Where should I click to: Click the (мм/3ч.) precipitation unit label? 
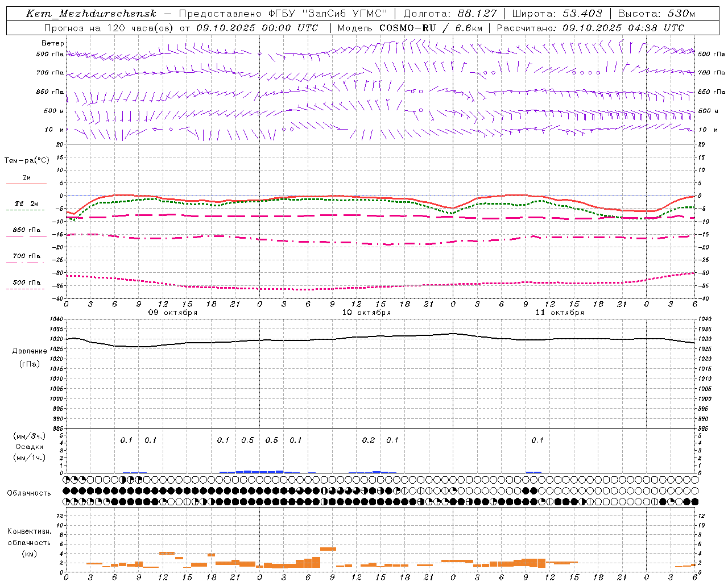tap(30, 436)
